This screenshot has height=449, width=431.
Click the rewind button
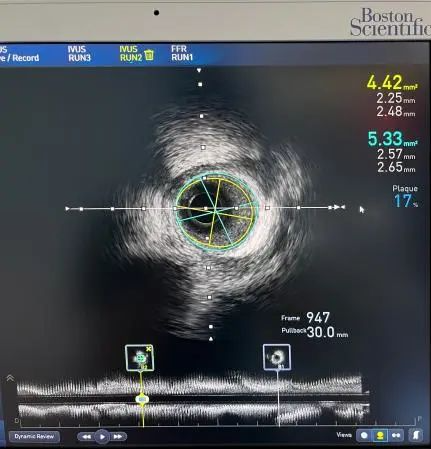point(86,436)
